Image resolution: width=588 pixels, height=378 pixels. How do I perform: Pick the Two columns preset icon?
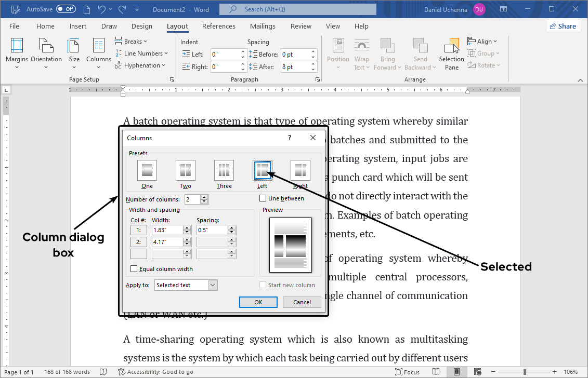tap(186, 170)
